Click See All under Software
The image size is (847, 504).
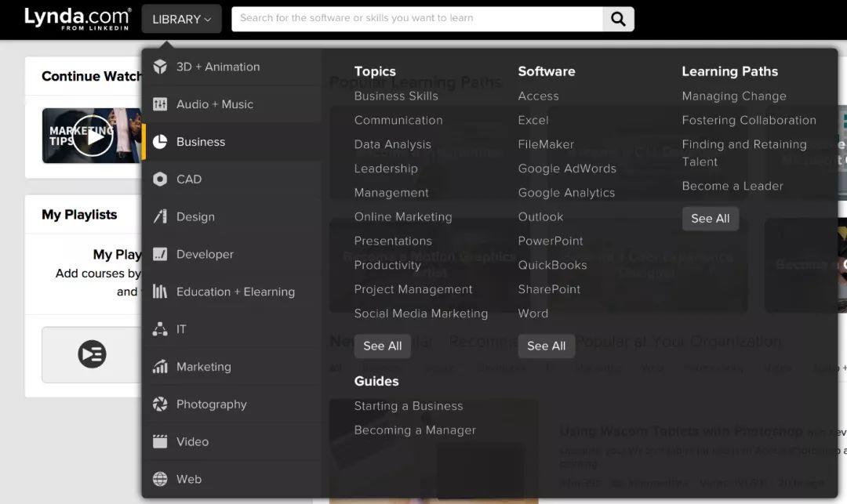click(546, 346)
